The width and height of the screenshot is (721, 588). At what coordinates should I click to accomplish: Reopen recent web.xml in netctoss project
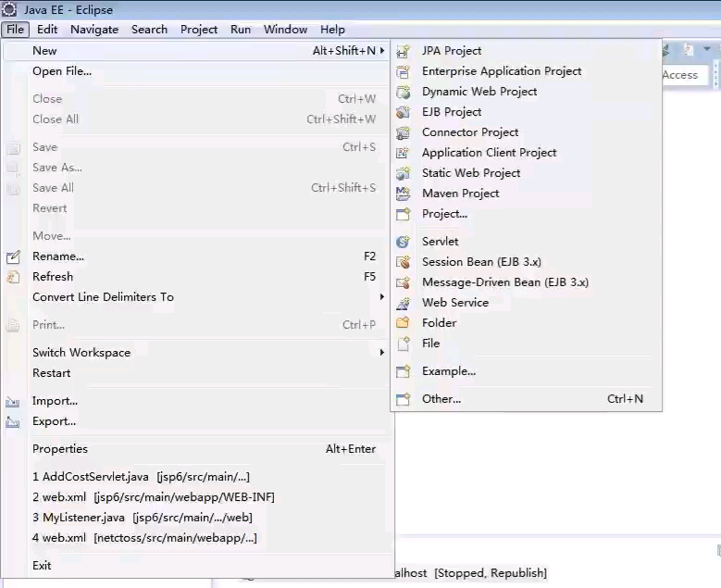pyautogui.click(x=197, y=538)
